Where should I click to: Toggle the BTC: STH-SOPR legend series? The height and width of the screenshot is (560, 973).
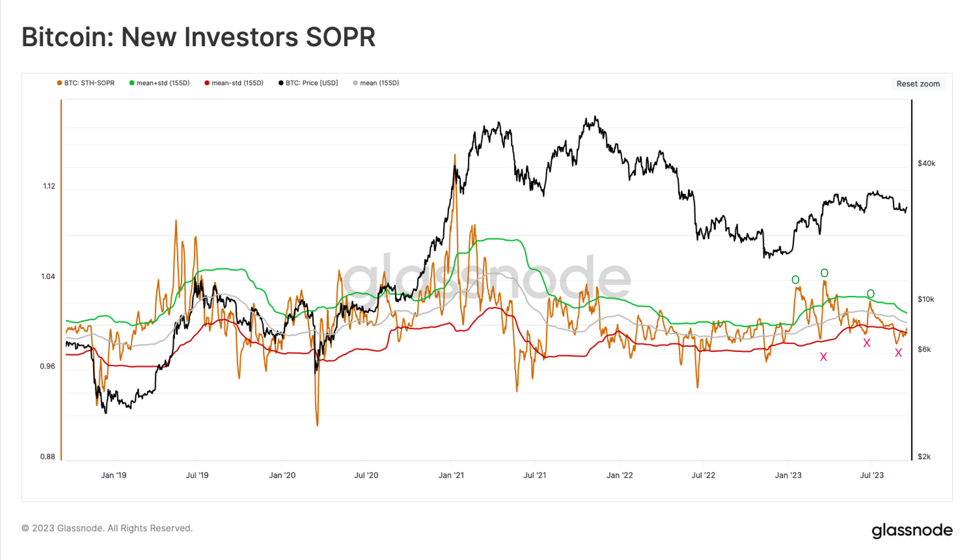[x=86, y=83]
